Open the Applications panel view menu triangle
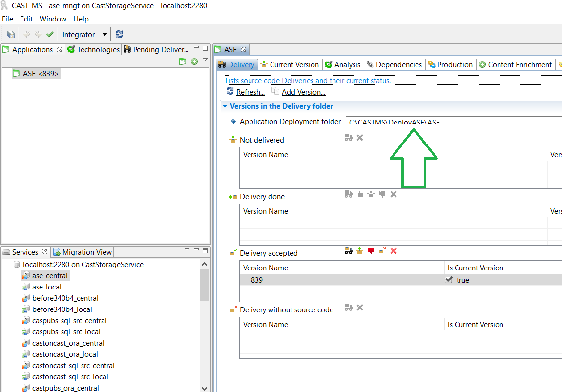562x392 pixels. click(x=206, y=60)
